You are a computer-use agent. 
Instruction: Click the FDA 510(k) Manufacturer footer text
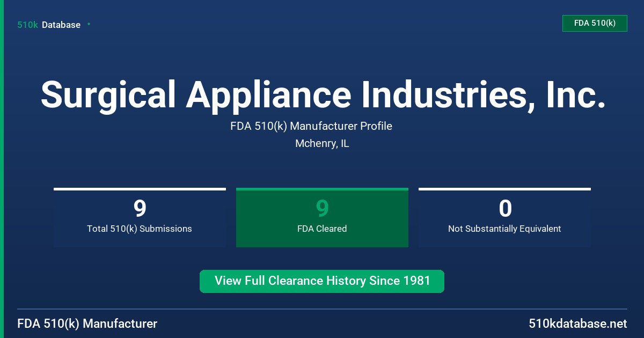click(x=87, y=324)
